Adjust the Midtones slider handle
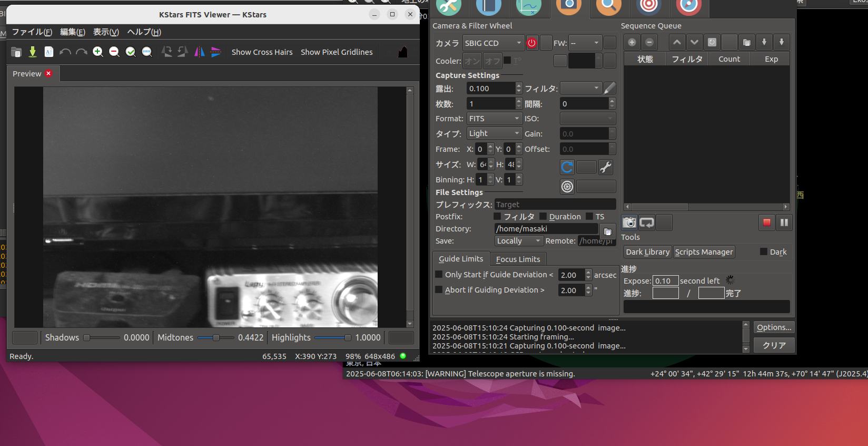Screen dimensions: 868x446 216,337
